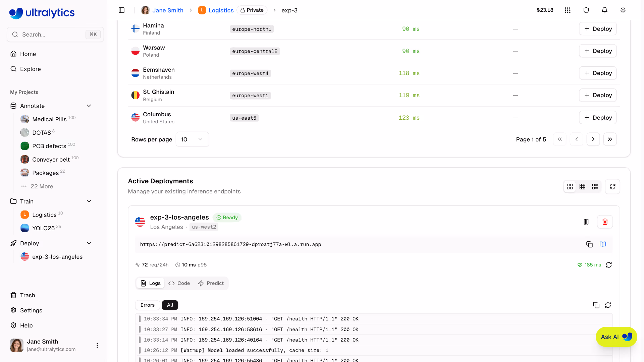Image resolution: width=644 pixels, height=362 pixels.
Task: Open Medical Pills dataset
Action: coord(49,119)
